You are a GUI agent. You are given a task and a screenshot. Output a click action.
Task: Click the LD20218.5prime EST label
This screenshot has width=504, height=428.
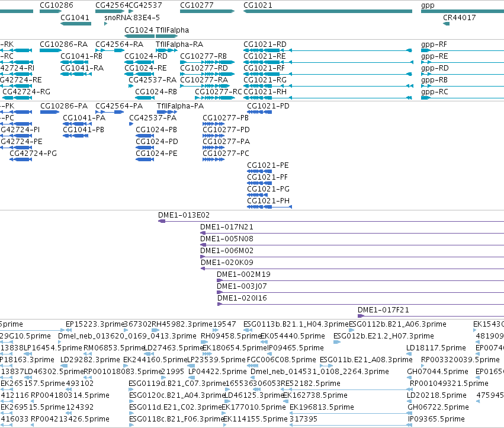pyautogui.click(x=436, y=395)
